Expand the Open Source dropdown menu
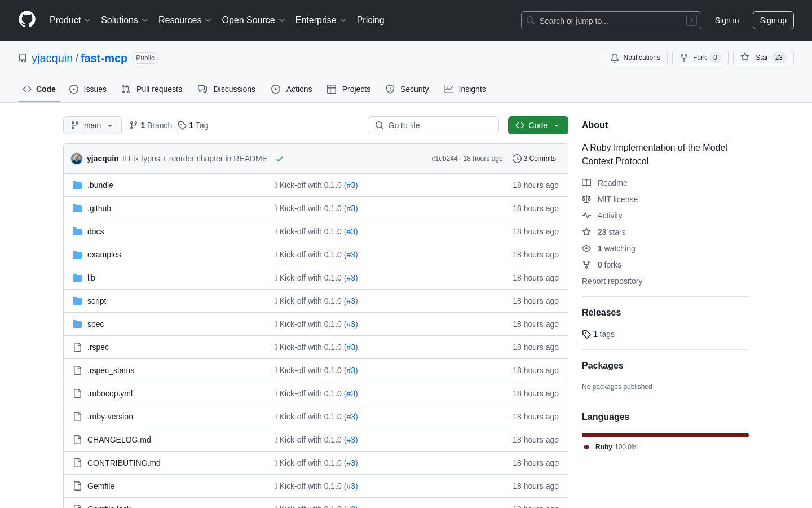Viewport: 812px width, 508px height. point(253,20)
